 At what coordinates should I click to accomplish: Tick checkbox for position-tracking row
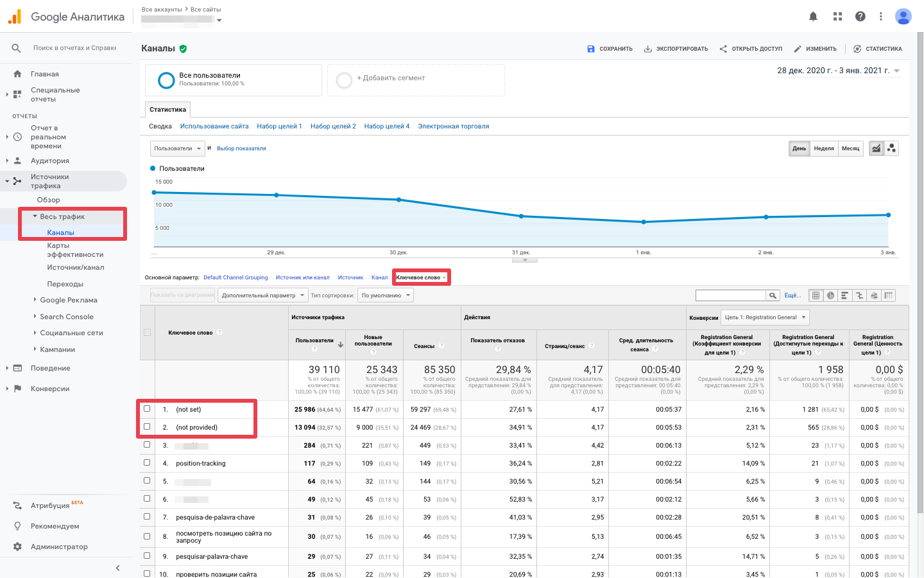147,462
